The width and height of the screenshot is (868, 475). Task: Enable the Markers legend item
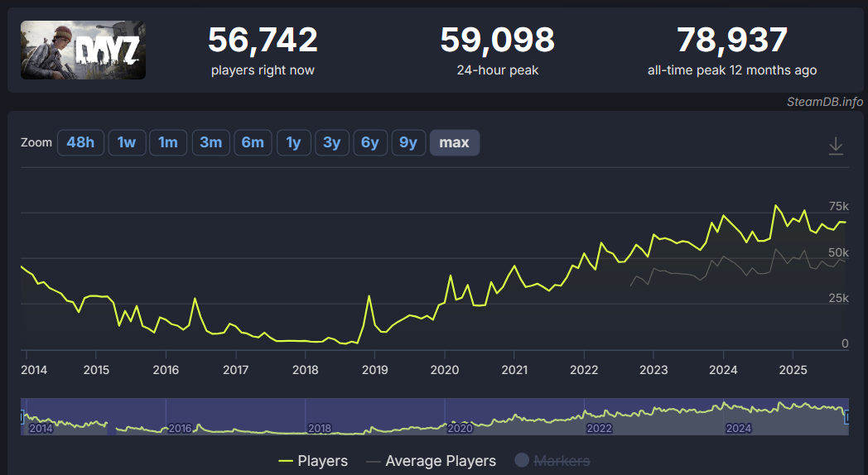point(552,461)
